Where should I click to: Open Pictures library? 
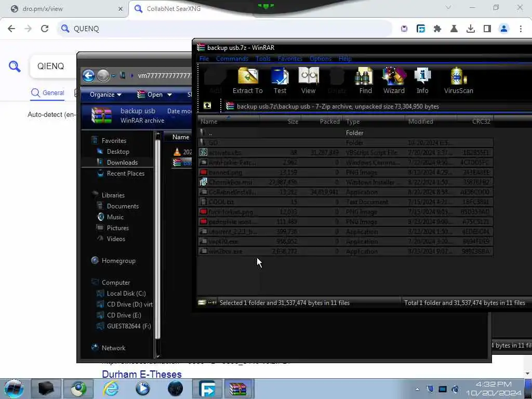point(113,228)
